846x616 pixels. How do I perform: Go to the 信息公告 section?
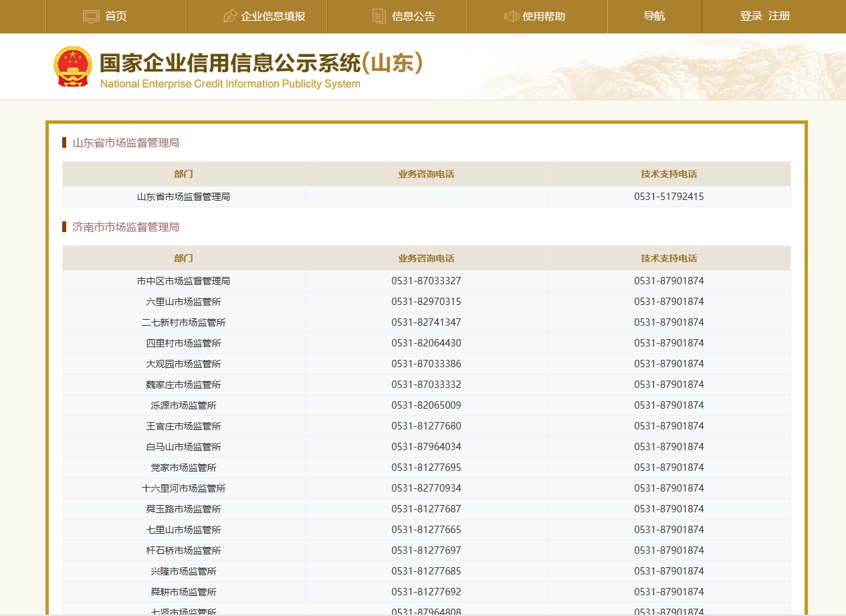pos(413,16)
